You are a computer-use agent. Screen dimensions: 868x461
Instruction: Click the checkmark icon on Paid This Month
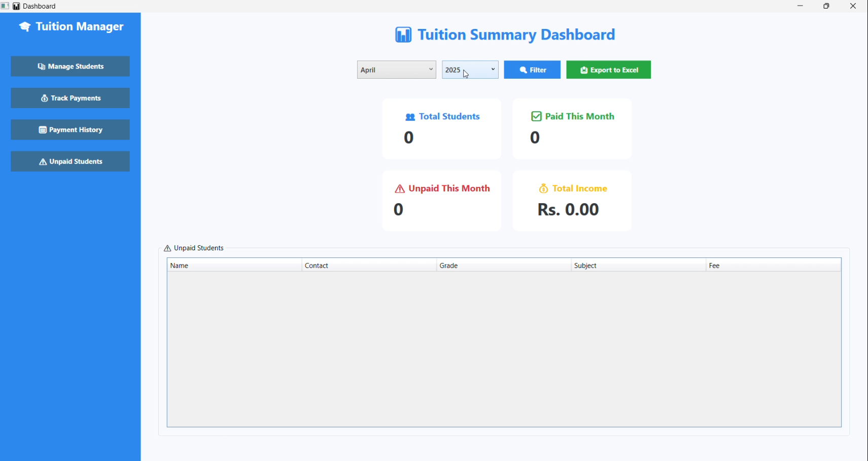[536, 117]
